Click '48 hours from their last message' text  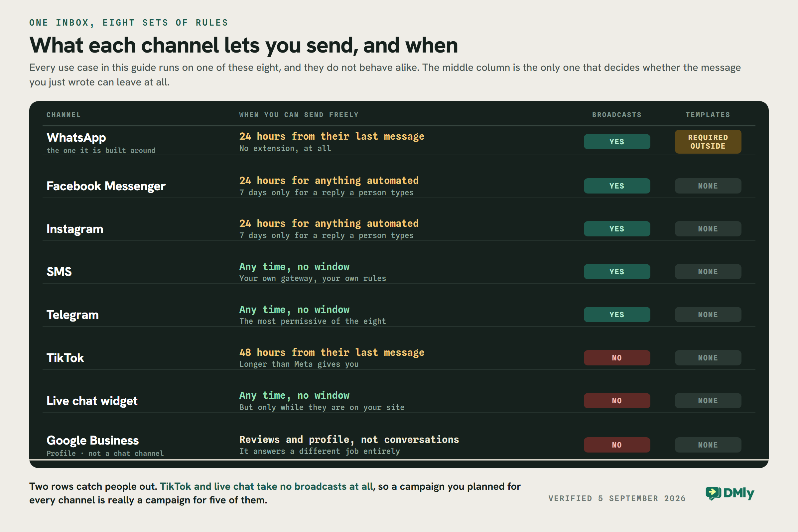pyautogui.click(x=332, y=352)
